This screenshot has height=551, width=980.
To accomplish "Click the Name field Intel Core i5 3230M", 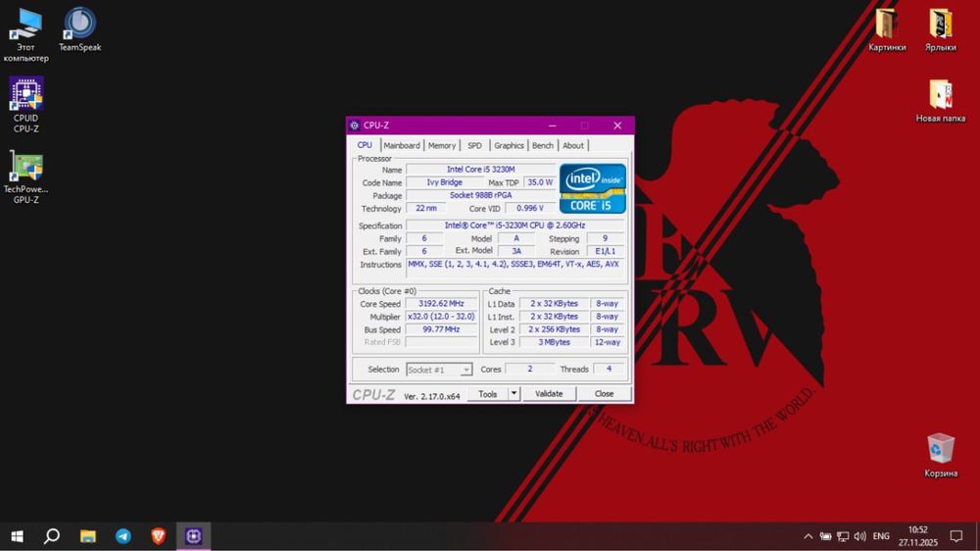I will (x=480, y=170).
